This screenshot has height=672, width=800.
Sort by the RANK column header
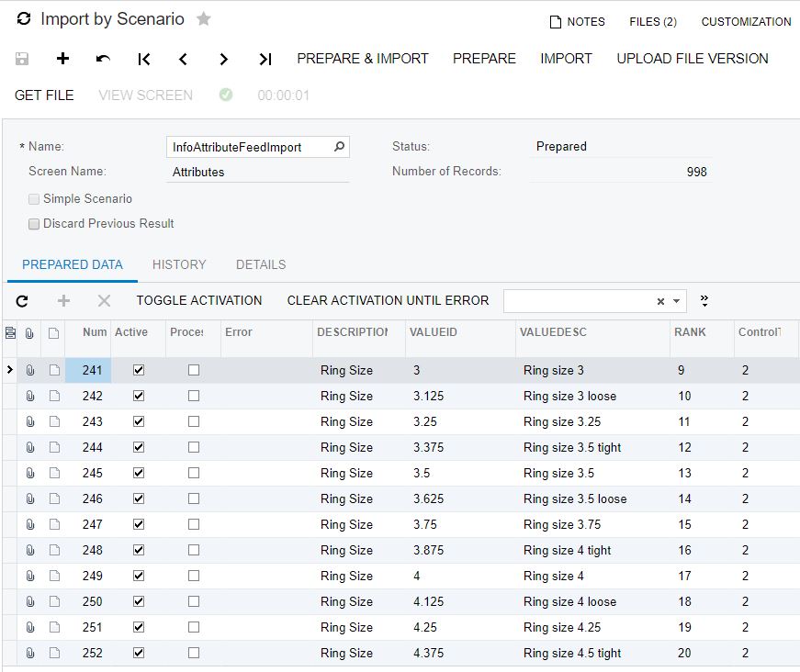(690, 332)
